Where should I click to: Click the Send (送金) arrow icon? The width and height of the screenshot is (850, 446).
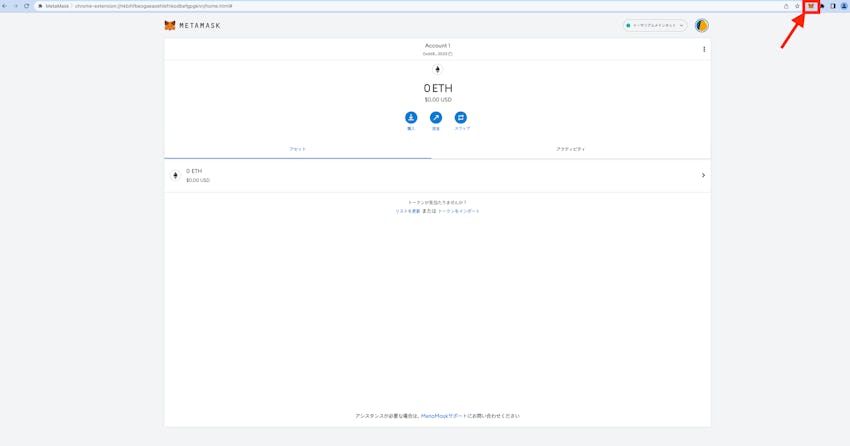pos(436,118)
